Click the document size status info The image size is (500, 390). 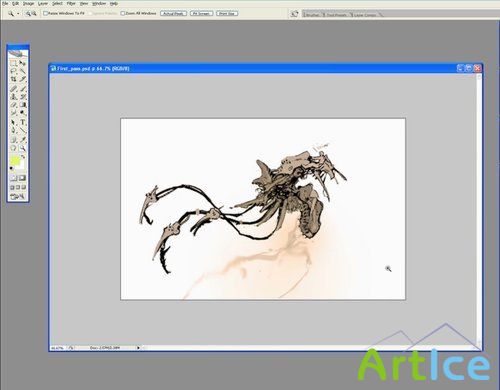pyautogui.click(x=105, y=348)
